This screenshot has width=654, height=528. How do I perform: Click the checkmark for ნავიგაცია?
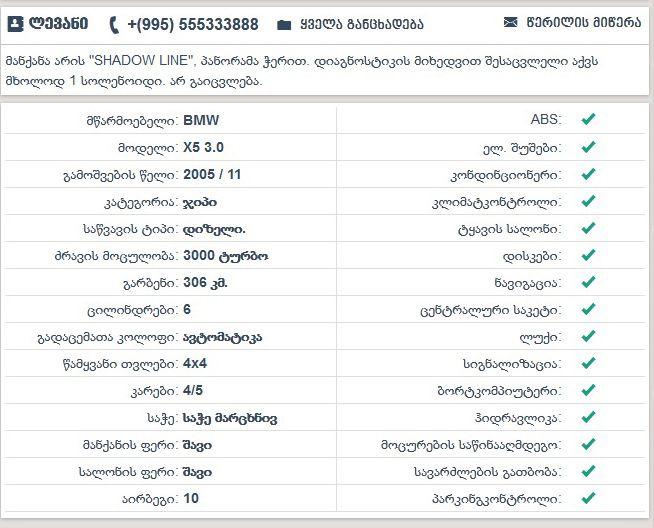point(589,282)
